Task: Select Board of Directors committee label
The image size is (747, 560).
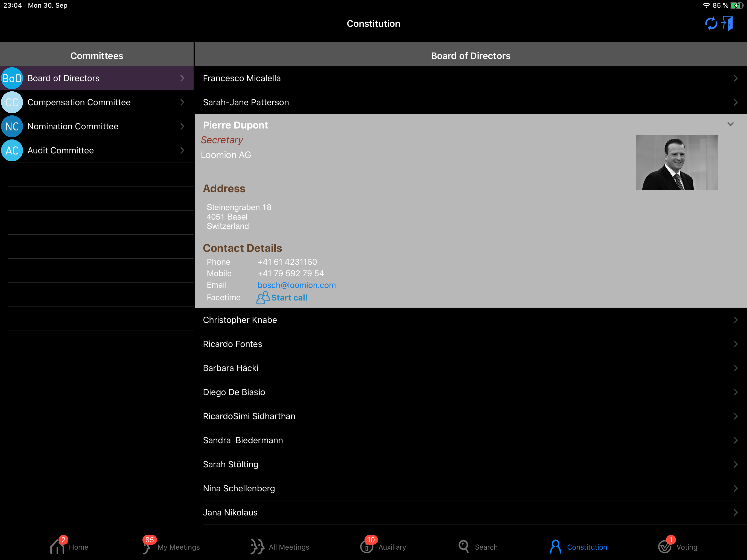Action: pyautogui.click(x=63, y=78)
